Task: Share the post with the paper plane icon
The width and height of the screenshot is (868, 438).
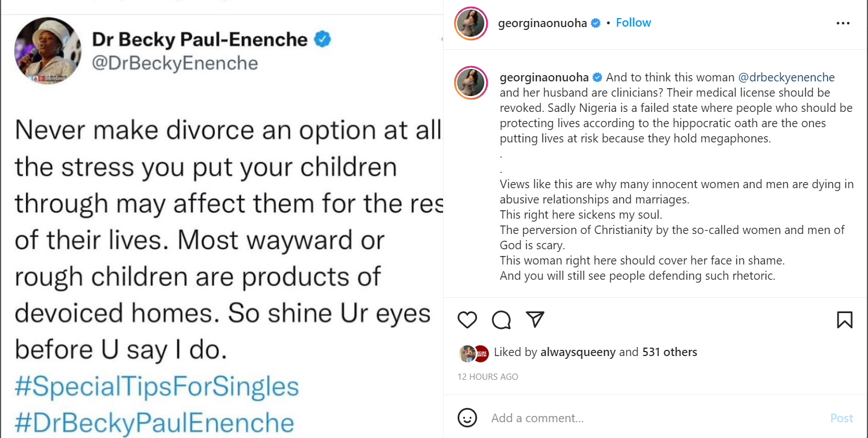Action: pyautogui.click(x=533, y=319)
